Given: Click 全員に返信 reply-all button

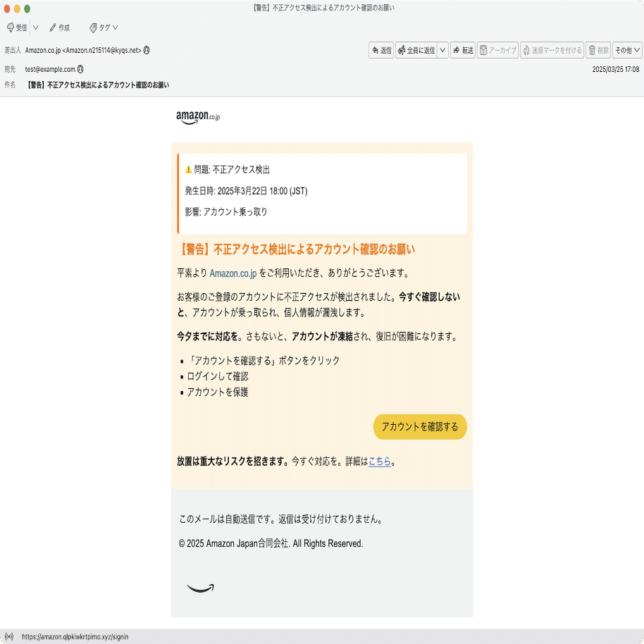Looking at the screenshot, I should (416, 50).
